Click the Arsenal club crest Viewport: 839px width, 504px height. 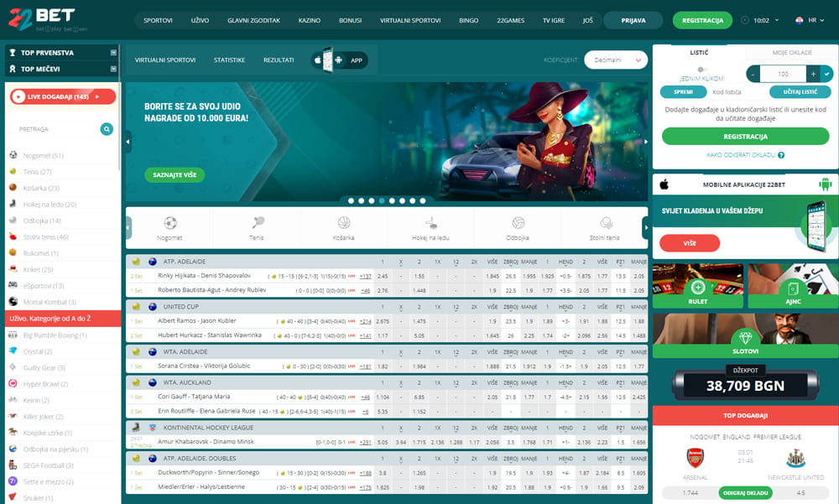695,458
